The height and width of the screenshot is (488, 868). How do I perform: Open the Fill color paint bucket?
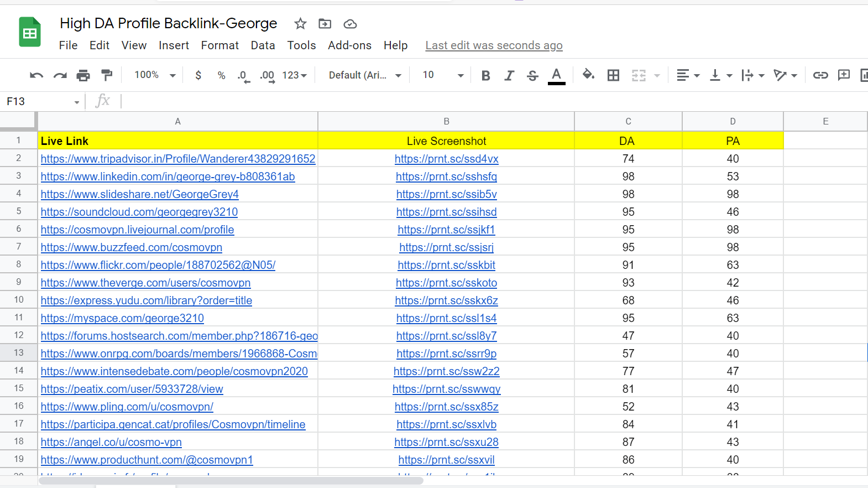(588, 75)
